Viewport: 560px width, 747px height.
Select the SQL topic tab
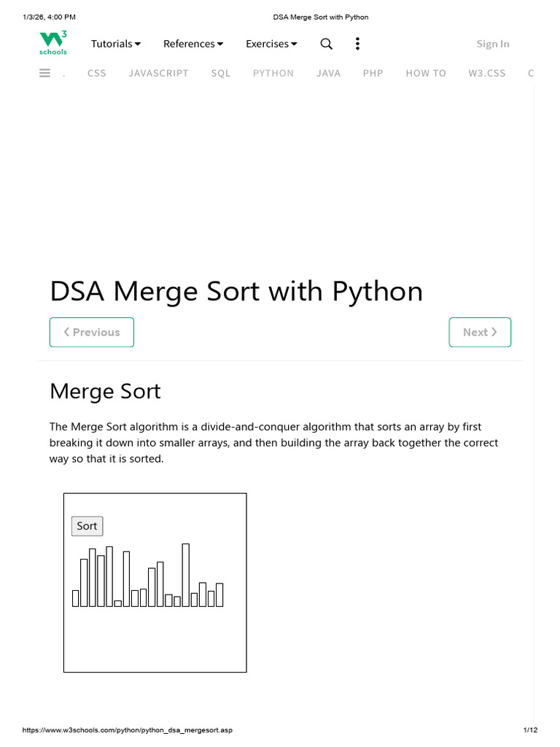click(221, 74)
